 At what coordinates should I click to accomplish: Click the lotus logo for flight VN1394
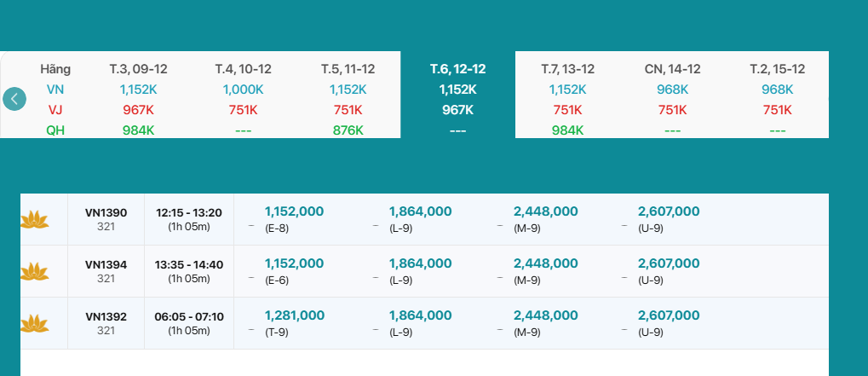coord(34,272)
